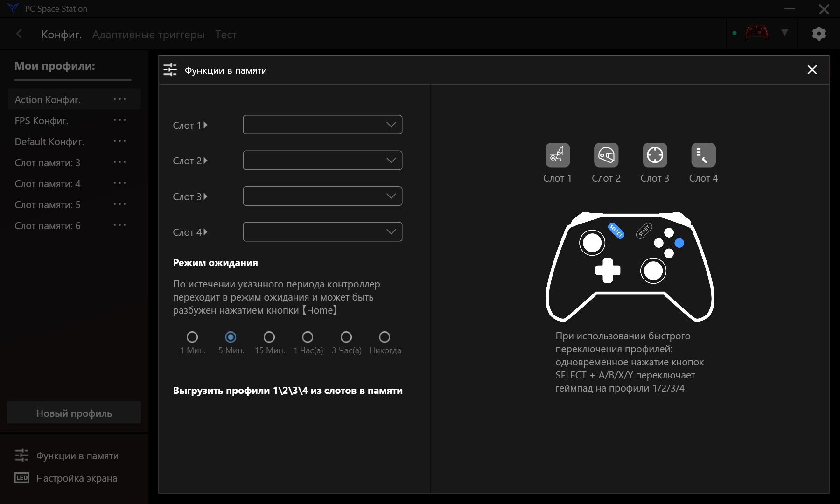
Task: Open the Слот памяти: 3 three-dot menu
Action: click(x=120, y=162)
